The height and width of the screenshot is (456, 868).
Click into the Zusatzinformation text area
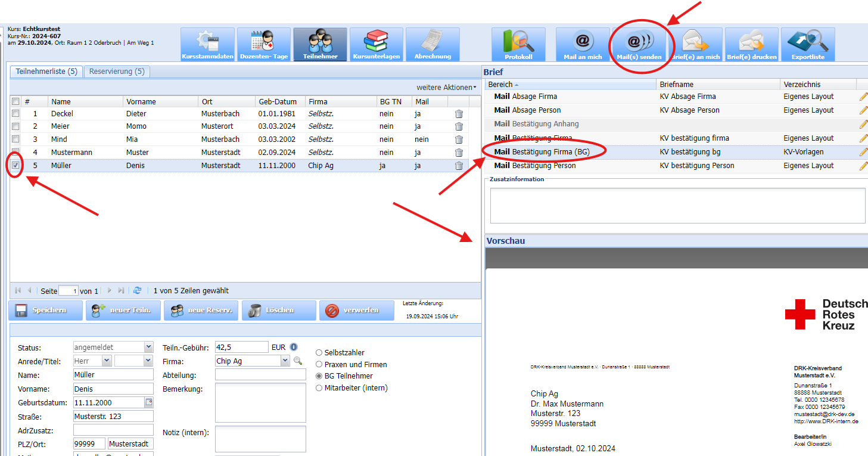677,206
